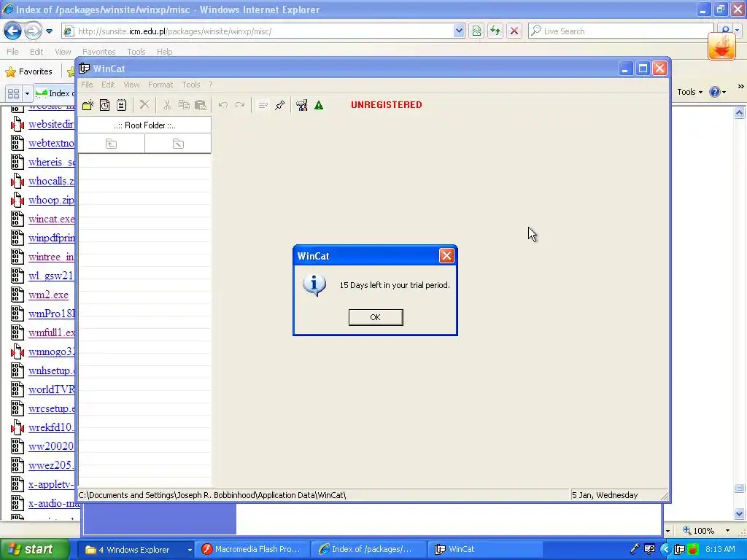747x560 pixels.
Task: Click the WinCat paperclip tray icon
Action: (679, 550)
